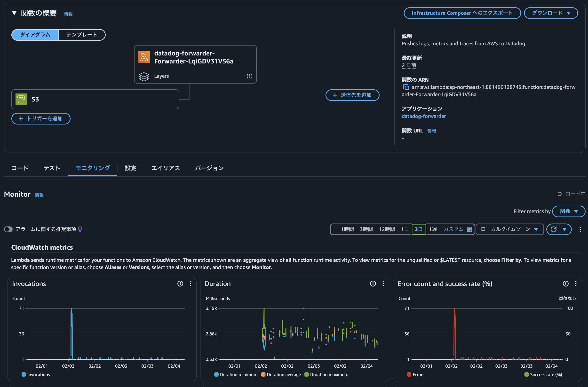Click Invocations legend color swatch

coord(24,375)
